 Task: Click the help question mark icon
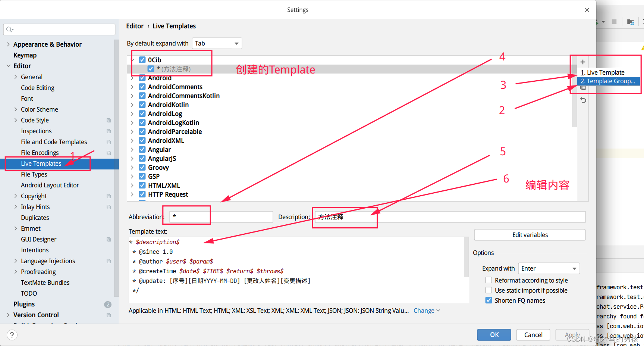click(12, 335)
